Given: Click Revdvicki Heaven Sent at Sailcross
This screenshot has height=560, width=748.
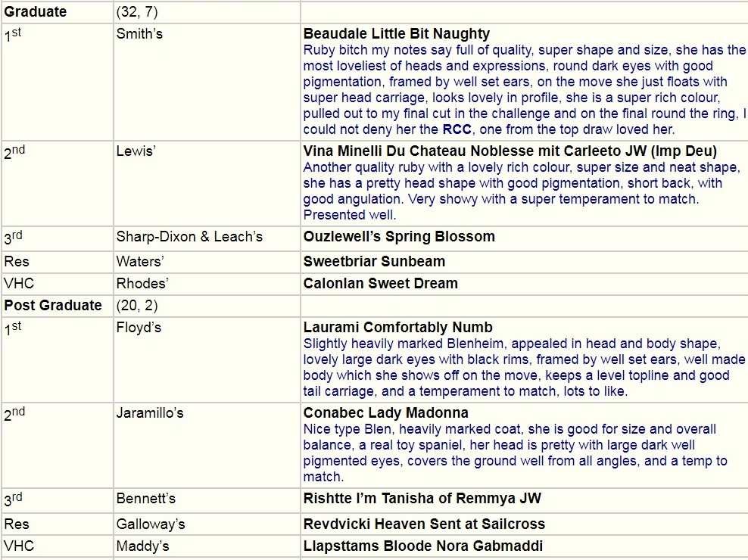Looking at the screenshot, I should click(x=424, y=524).
